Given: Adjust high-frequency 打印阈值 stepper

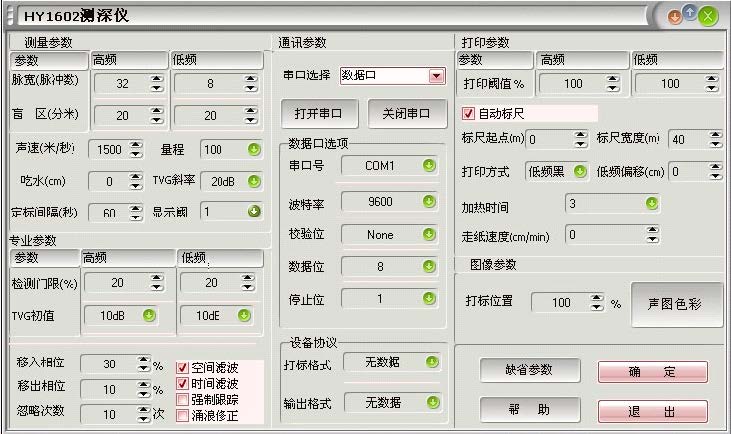Looking at the screenshot, I should click(x=613, y=83).
